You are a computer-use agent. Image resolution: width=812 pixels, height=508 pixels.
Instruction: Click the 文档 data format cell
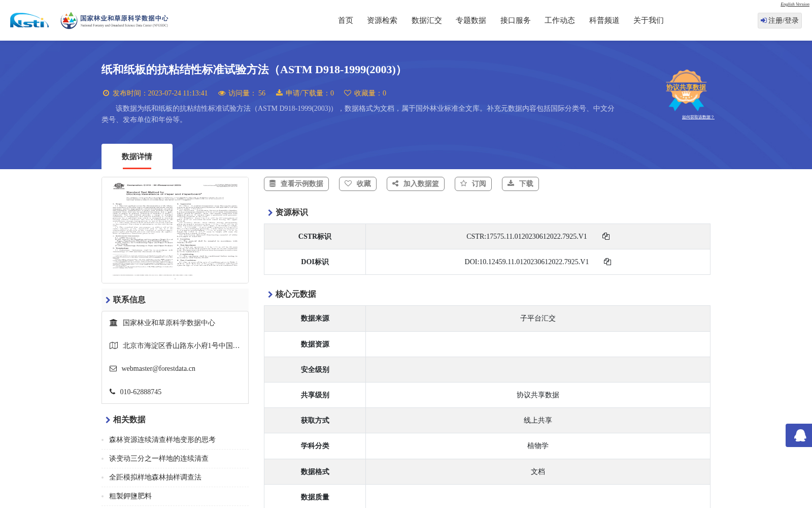point(538,472)
